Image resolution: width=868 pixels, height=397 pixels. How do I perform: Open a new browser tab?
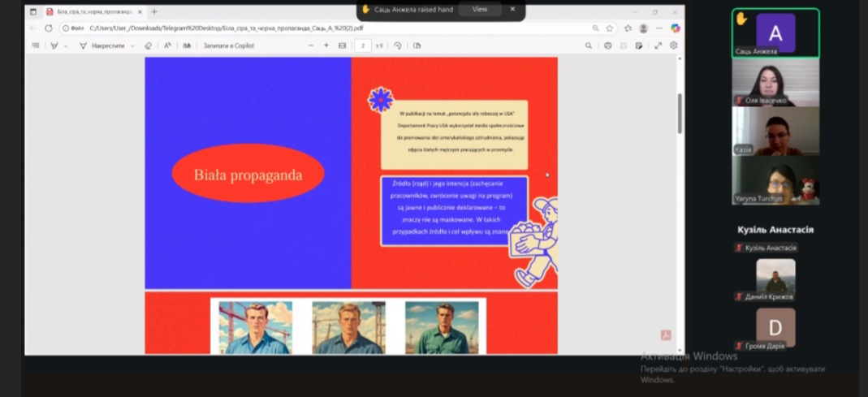point(154,12)
